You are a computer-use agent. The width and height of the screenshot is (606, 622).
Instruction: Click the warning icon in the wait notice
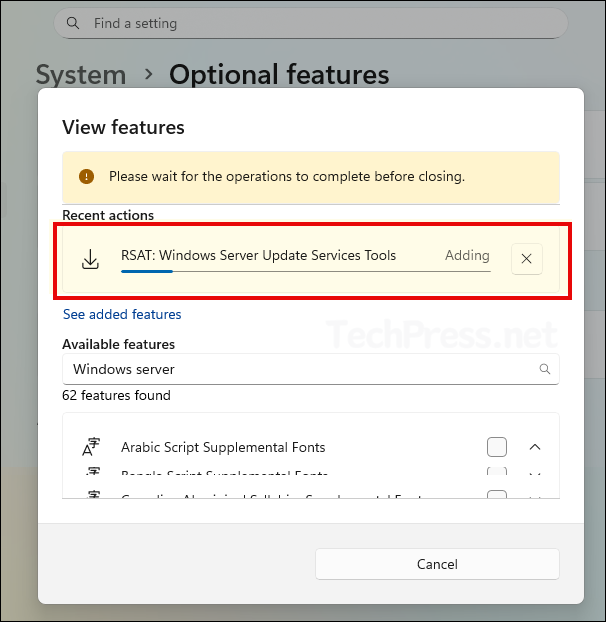pyautogui.click(x=86, y=176)
